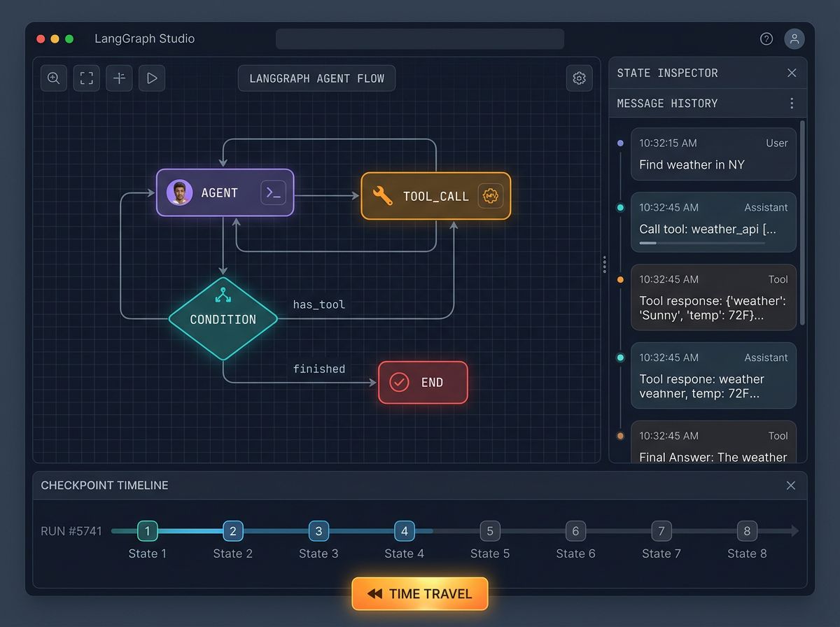Viewport: 840px width, 627px height.
Task: Click the STATE INSPECTOR panel title
Action: [667, 73]
